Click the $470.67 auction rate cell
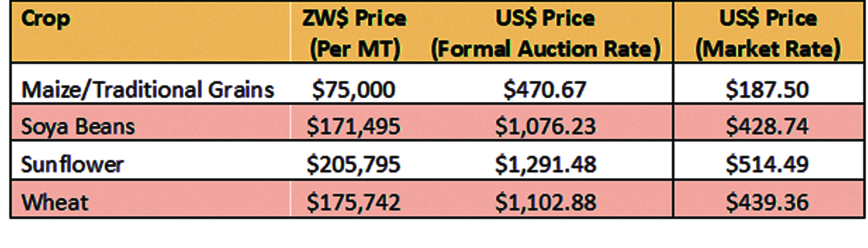The width and height of the screenshot is (868, 248). [545, 90]
